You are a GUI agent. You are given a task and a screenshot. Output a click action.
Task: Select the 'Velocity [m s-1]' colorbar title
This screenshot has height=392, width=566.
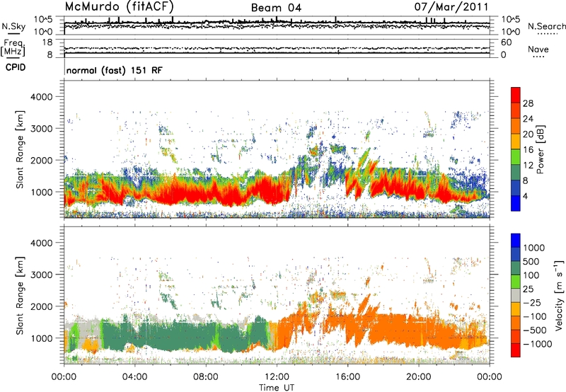(559, 295)
